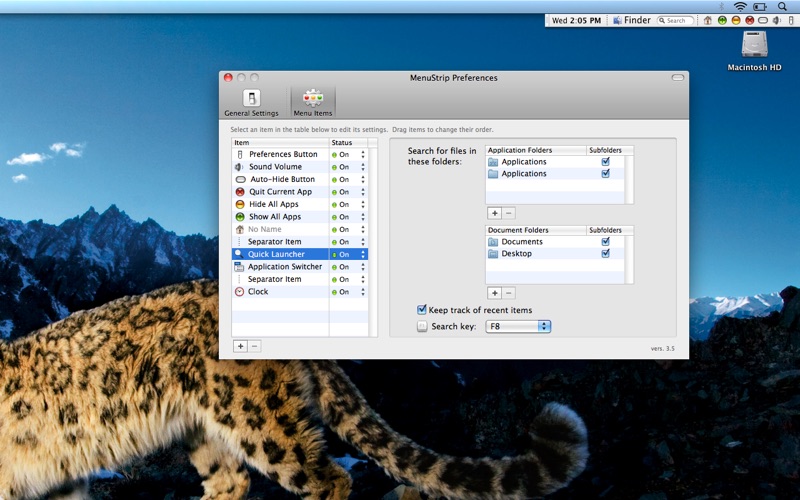This screenshot has width=800, height=500.
Task: Select the Menu Items tab
Action: pyautogui.click(x=313, y=102)
